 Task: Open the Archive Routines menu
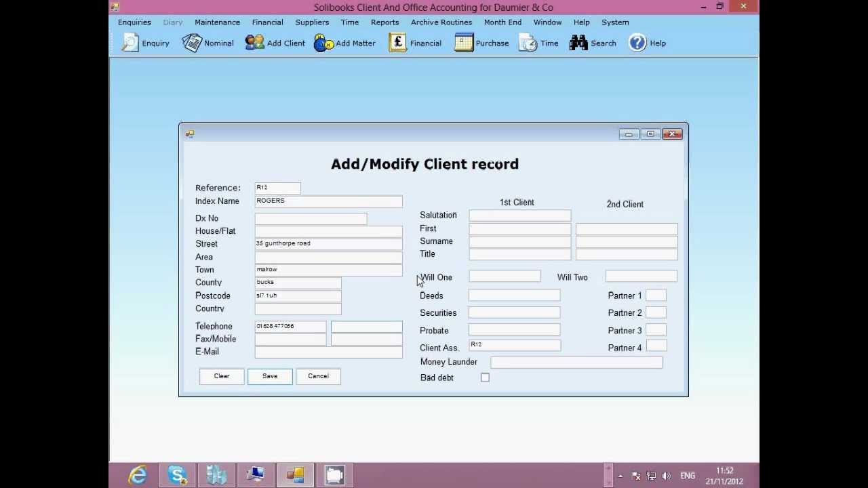(x=441, y=22)
